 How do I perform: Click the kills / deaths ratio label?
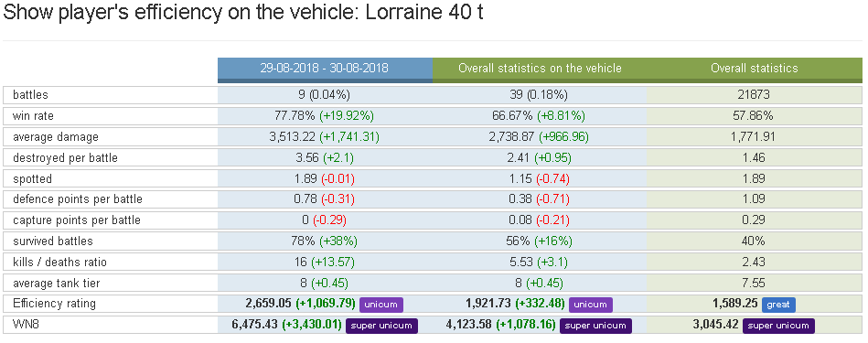pos(59,262)
